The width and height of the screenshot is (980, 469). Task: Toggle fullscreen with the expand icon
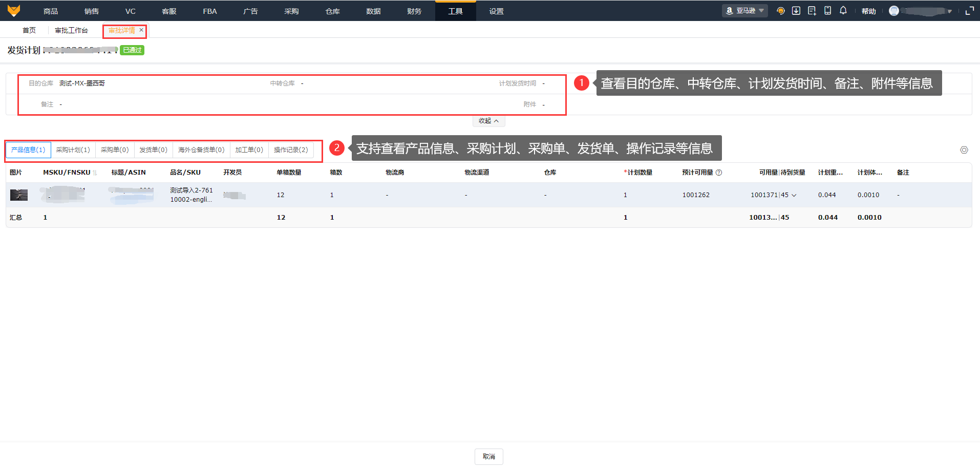coord(969,11)
